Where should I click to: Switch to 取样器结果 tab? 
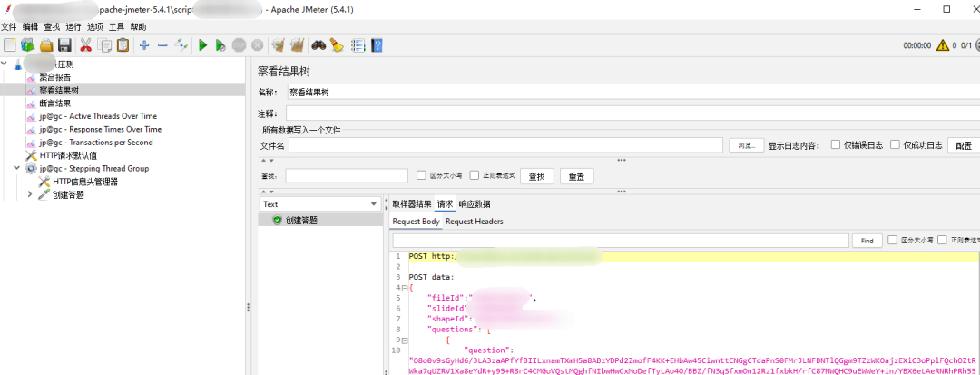click(411, 203)
